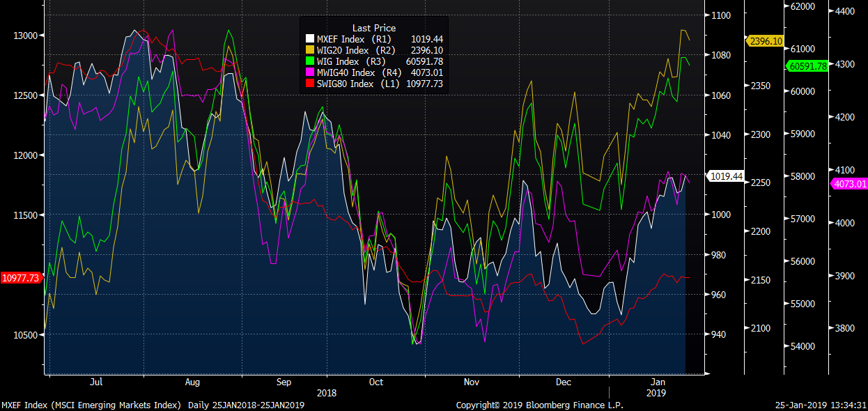This screenshot has width=868, height=411.
Task: Click the green WIG Index legend swatch
Action: (310, 61)
